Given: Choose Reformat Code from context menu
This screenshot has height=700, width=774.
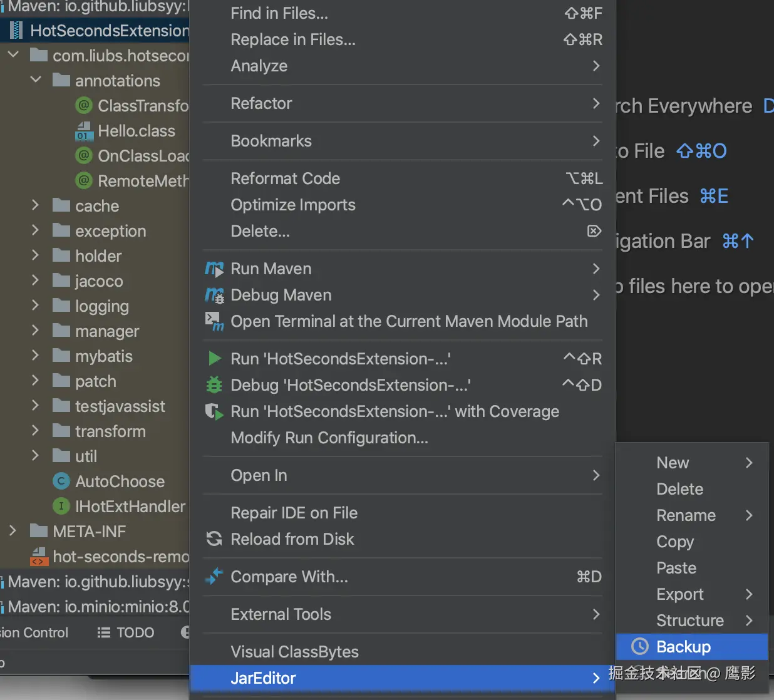Looking at the screenshot, I should pyautogui.click(x=286, y=178).
